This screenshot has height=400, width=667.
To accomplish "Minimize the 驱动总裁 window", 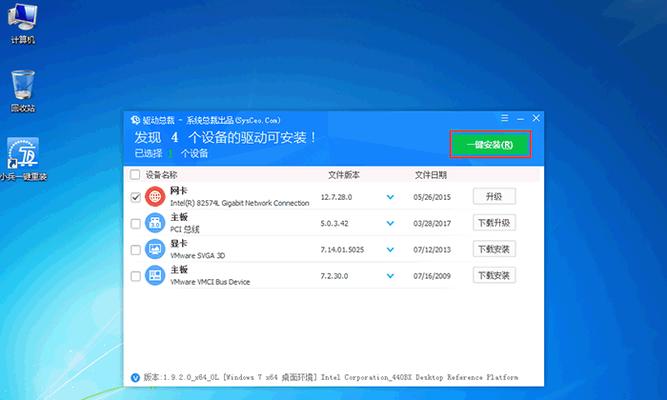I will pos(520,118).
